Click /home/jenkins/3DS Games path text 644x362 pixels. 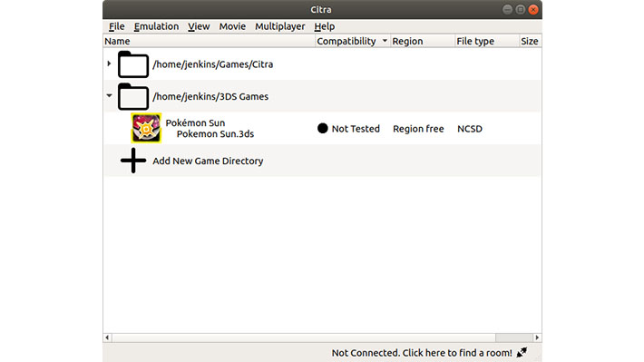(x=210, y=96)
